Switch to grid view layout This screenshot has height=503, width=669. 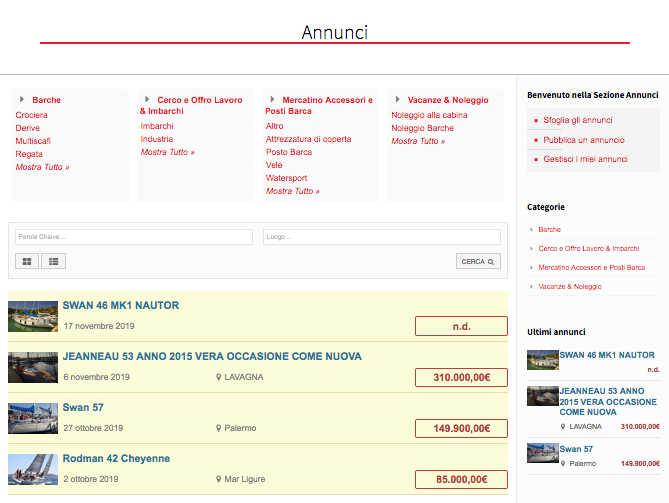coord(27,261)
